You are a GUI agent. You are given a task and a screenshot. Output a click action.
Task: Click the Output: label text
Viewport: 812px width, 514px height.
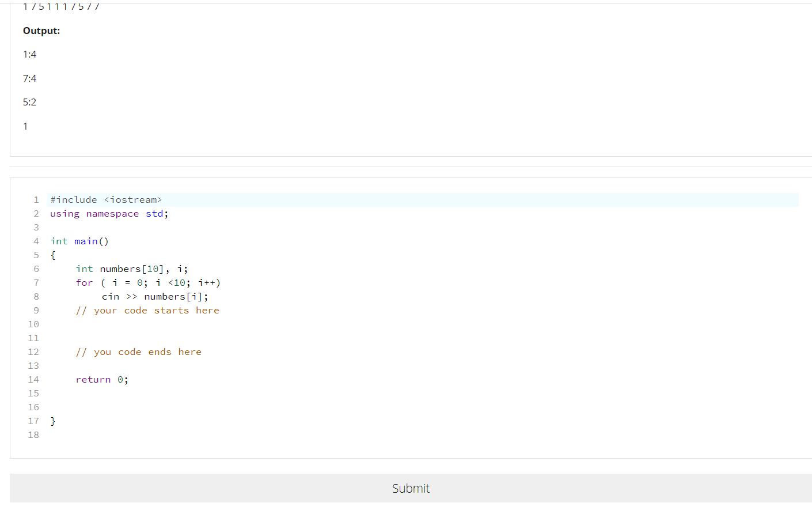coord(41,31)
